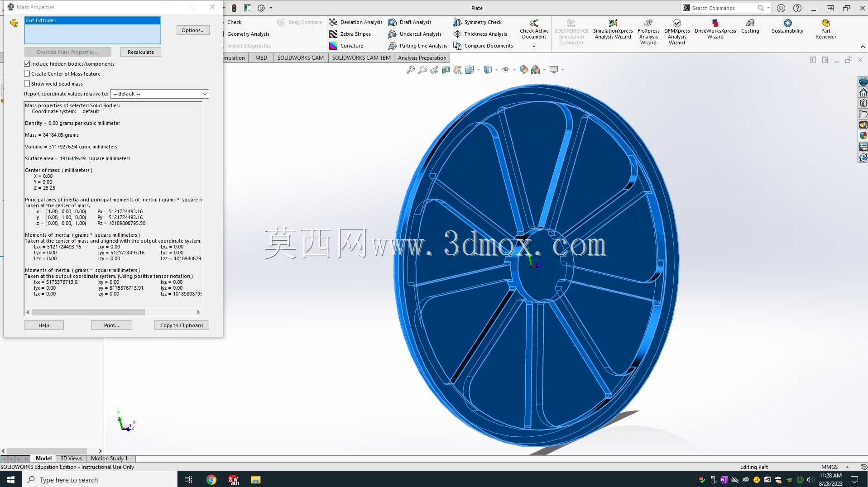This screenshot has height=487, width=868.
Task: Open Design Library task pane tab
Action: [863, 103]
